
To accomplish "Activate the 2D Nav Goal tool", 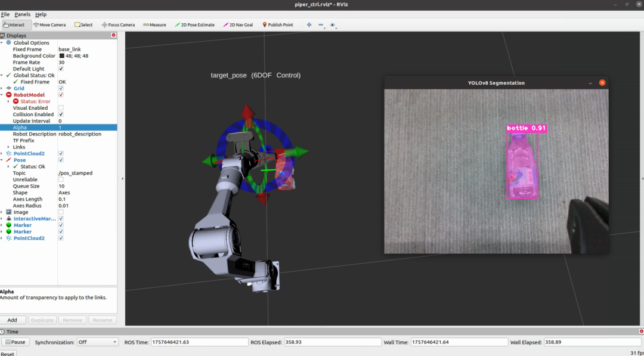I will (238, 24).
